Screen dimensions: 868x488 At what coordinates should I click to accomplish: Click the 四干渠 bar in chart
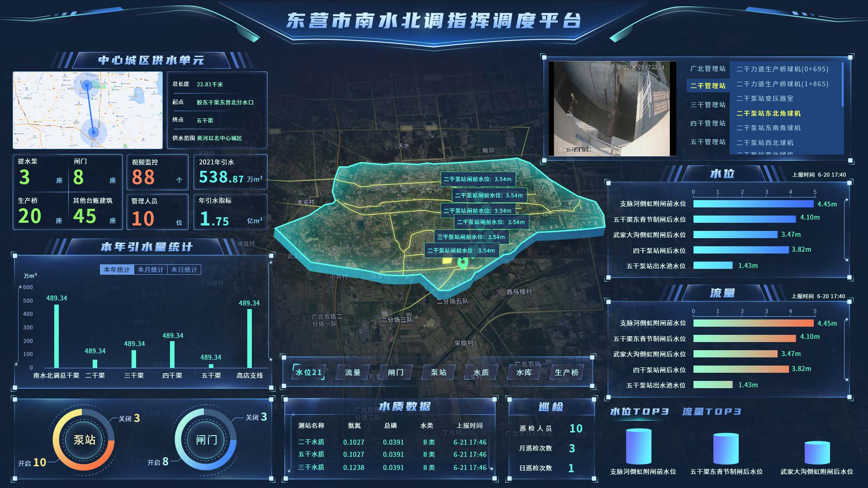[x=172, y=355]
